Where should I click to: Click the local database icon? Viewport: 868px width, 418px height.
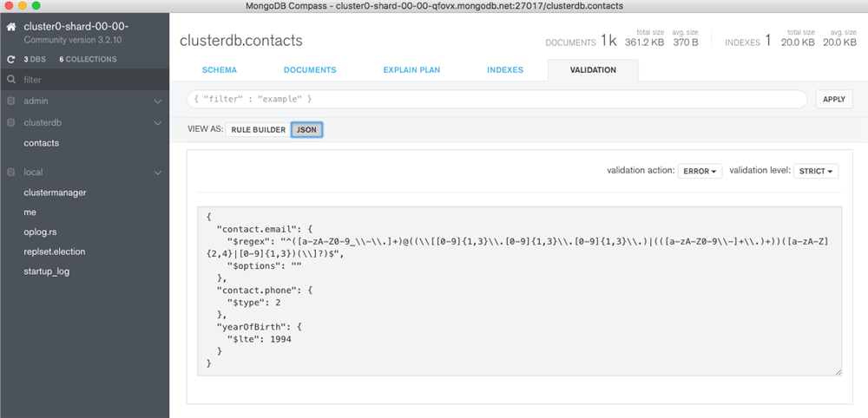(10, 172)
